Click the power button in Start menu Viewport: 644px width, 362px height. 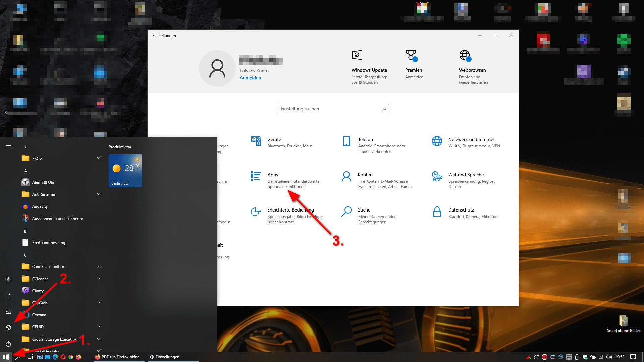(x=8, y=344)
